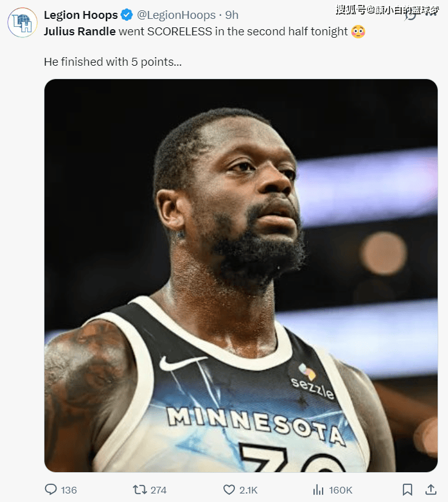448x502 pixels.
Task: Repost using the retweet arrows icon
Action: [x=139, y=489]
